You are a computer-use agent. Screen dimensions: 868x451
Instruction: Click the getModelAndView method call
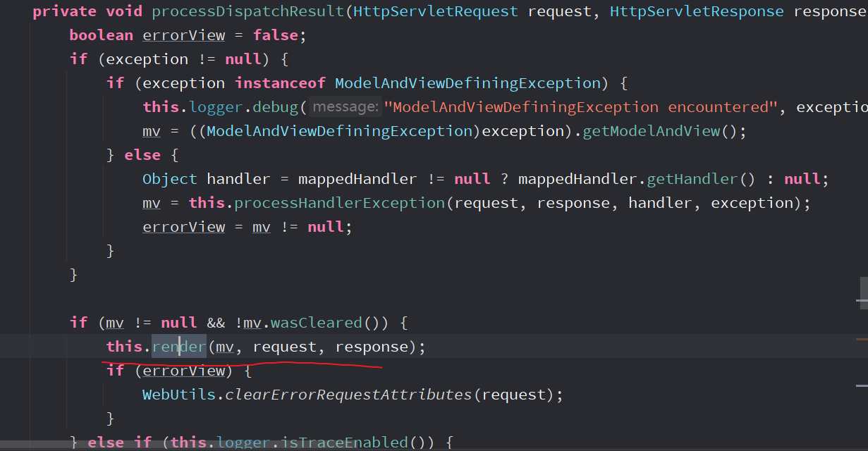coord(651,131)
